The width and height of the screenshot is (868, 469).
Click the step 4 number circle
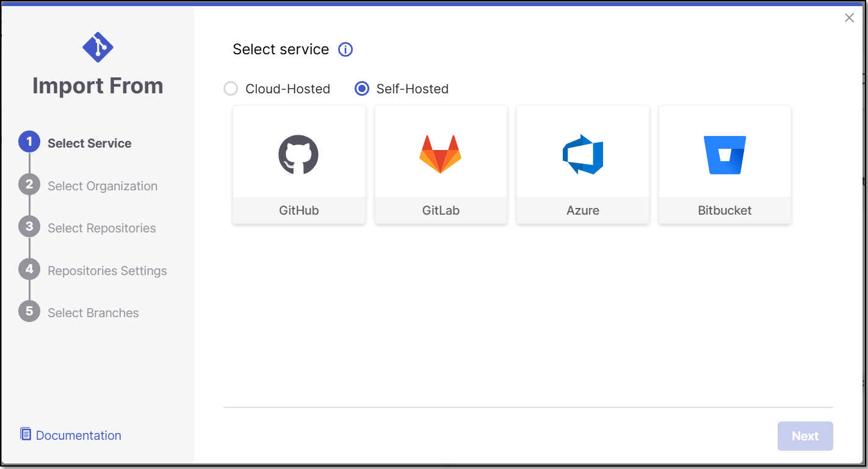(x=29, y=269)
